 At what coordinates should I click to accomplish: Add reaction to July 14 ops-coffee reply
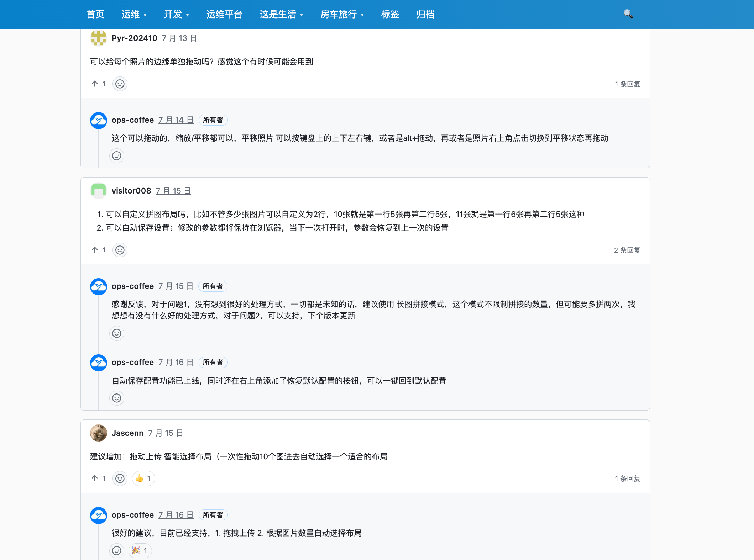point(117,156)
